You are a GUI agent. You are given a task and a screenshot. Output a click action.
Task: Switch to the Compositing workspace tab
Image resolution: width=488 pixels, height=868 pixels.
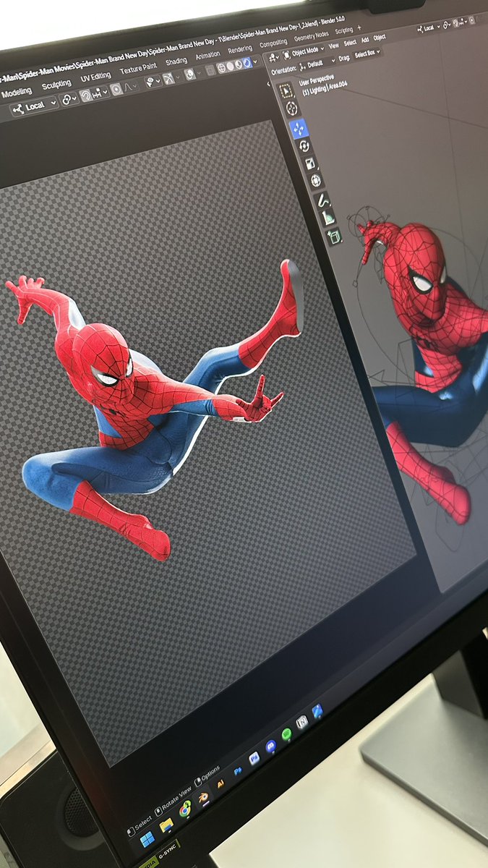pyautogui.click(x=273, y=43)
